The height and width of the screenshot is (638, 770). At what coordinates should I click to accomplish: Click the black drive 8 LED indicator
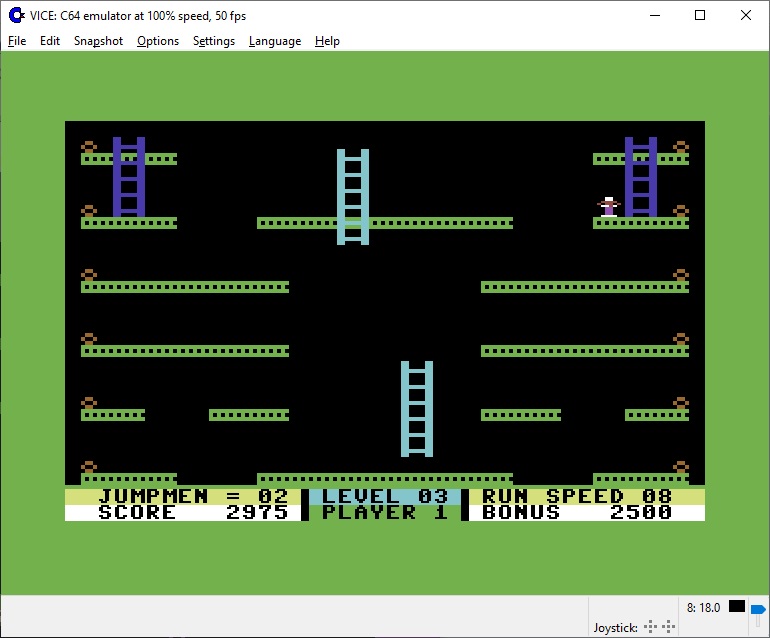(737, 607)
